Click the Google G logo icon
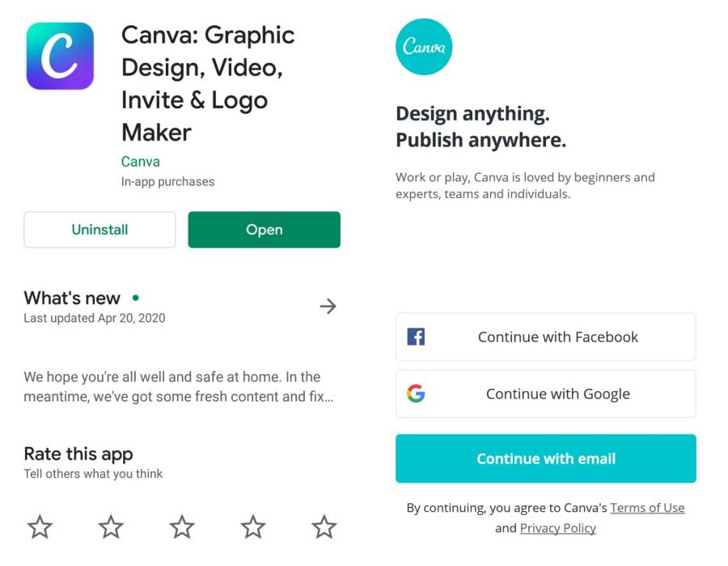Viewport: 728px width, 566px height. (x=416, y=394)
